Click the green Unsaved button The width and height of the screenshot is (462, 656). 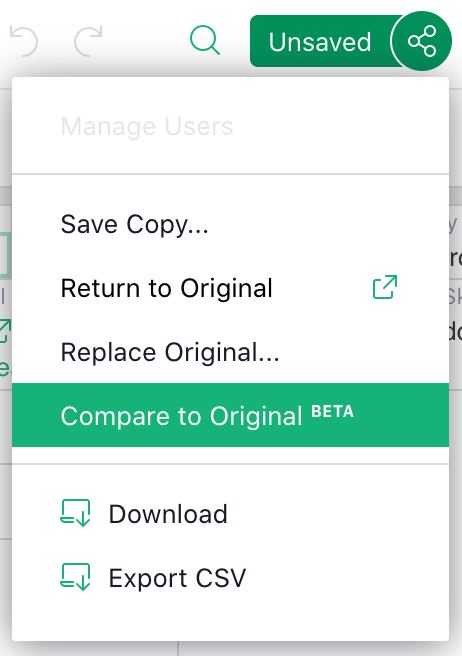point(320,41)
